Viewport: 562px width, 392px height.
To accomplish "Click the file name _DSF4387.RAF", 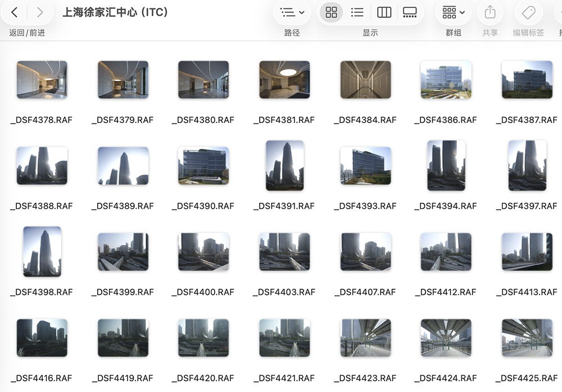I will [527, 120].
